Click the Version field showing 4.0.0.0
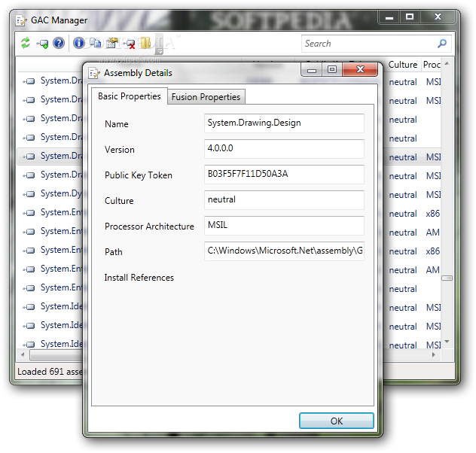This screenshot has height=453, width=476. [284, 148]
